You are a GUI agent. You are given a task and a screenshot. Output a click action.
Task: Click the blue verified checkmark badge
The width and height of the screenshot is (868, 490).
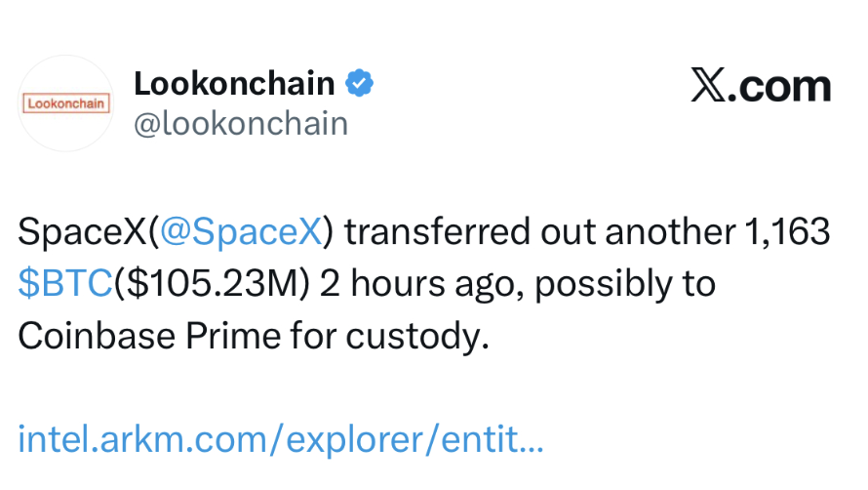[x=362, y=84]
